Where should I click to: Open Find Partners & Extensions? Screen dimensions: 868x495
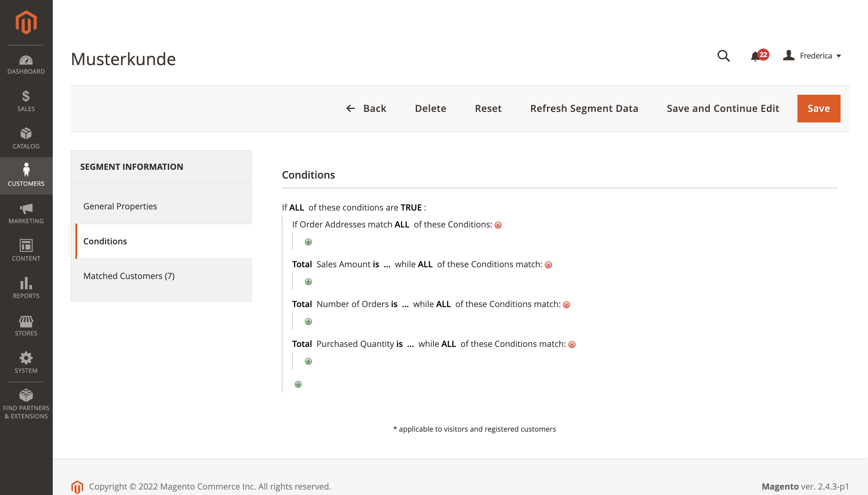click(x=26, y=405)
